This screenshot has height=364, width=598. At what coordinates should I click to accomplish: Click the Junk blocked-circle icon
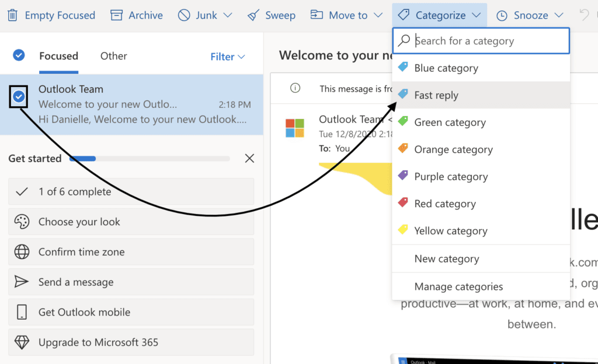[x=184, y=15]
